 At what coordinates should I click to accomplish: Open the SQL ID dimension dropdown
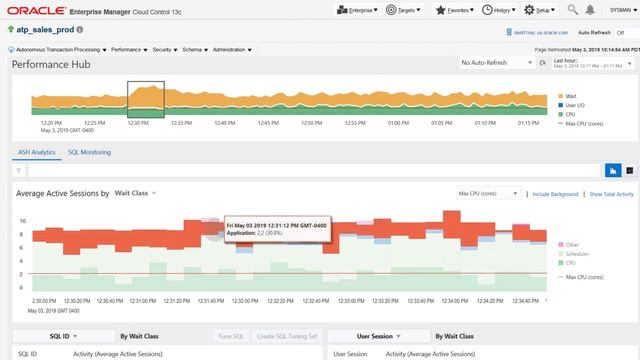point(64,336)
